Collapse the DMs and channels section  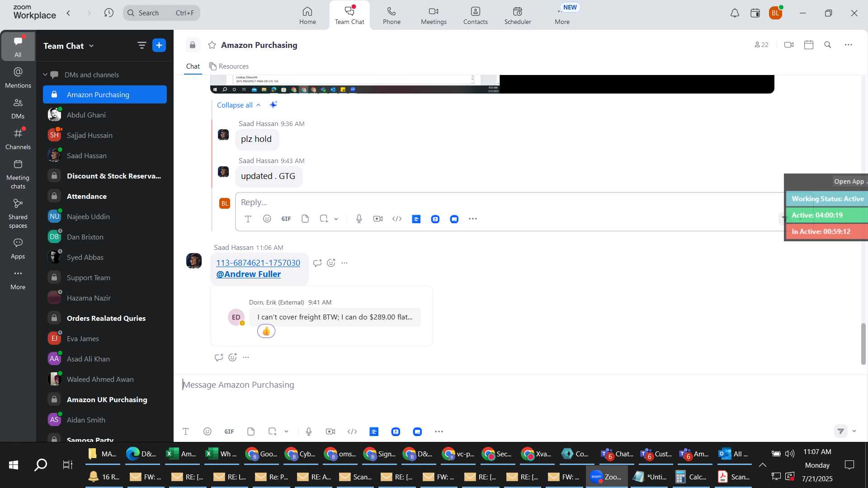pyautogui.click(x=45, y=75)
